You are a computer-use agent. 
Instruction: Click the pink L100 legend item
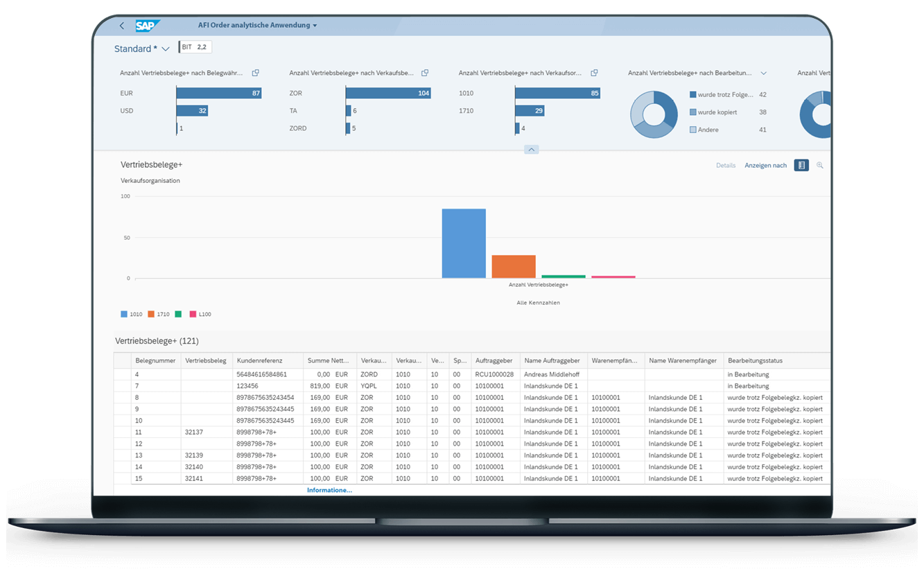pyautogui.click(x=200, y=314)
